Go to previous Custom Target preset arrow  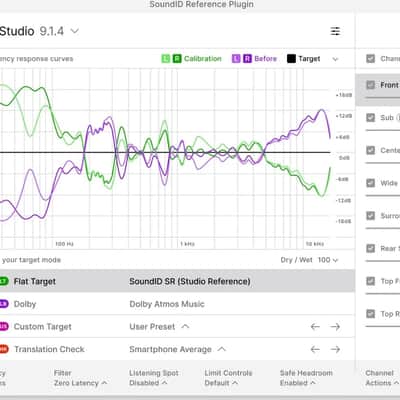[x=315, y=327]
